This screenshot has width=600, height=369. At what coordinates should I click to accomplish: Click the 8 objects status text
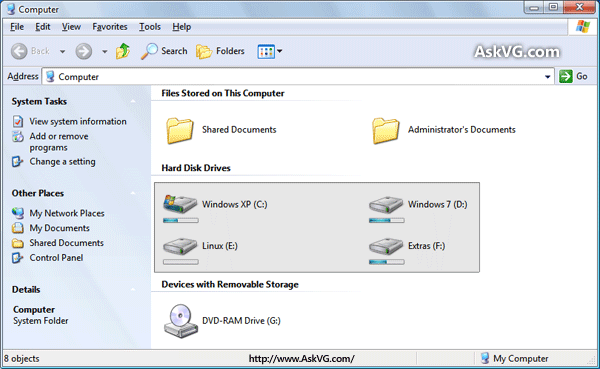21,359
